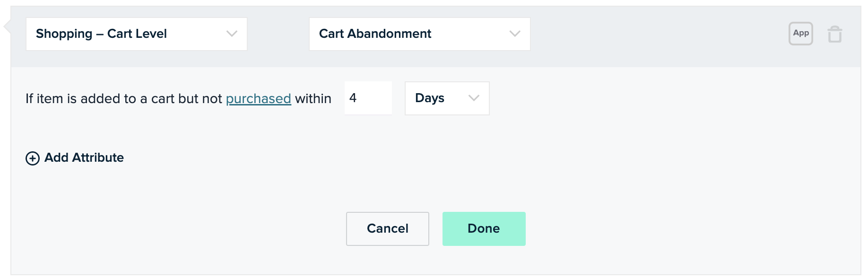The image size is (868, 279).
Task: Click the word within after purchased link
Action: (313, 98)
